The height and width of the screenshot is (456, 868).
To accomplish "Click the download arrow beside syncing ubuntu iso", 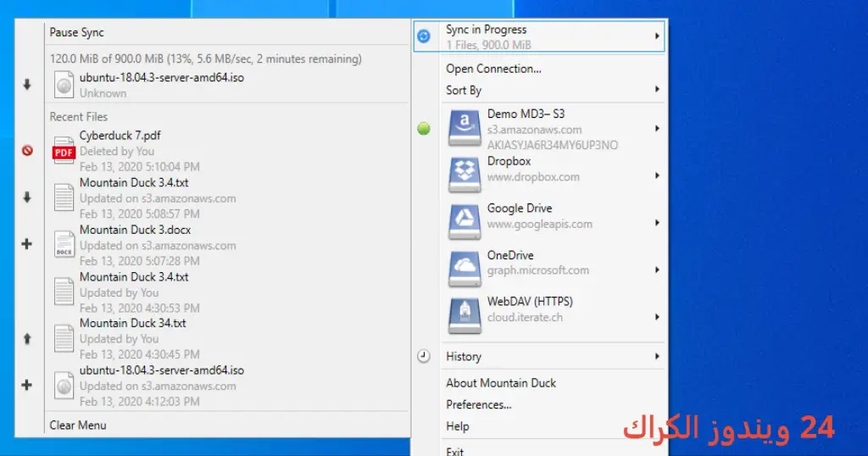I will click(x=26, y=85).
